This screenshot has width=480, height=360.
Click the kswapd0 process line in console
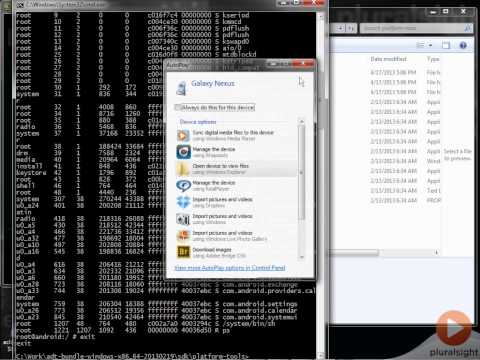point(133,41)
